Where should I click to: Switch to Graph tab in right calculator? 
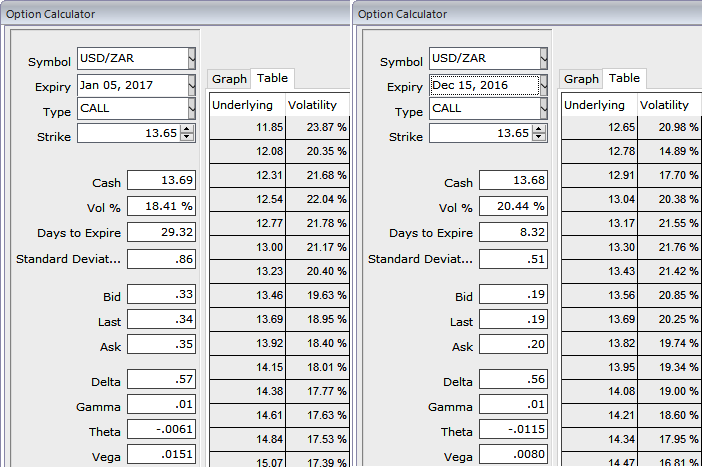[x=581, y=79]
